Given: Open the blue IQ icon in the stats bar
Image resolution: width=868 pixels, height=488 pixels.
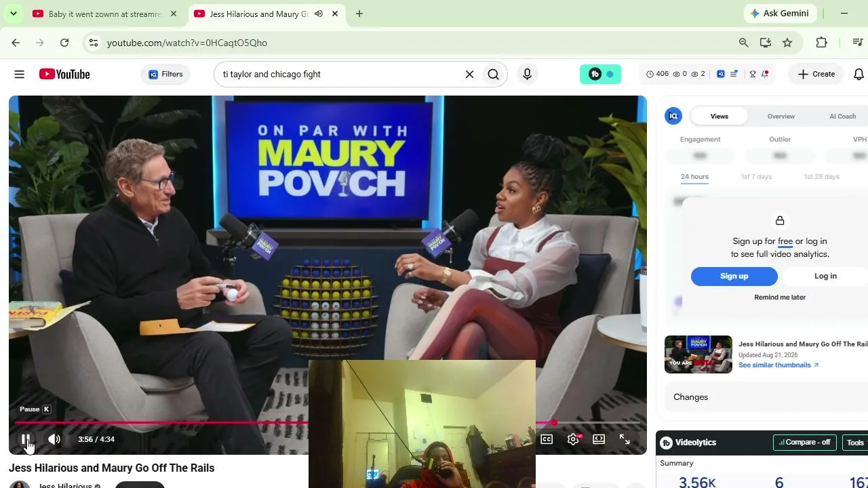Looking at the screenshot, I should 721,74.
